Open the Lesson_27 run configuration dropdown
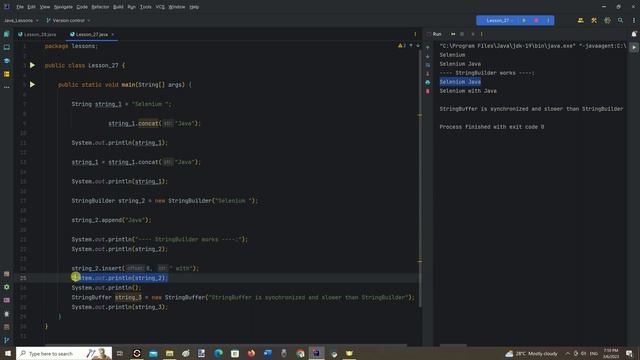 click(x=499, y=20)
